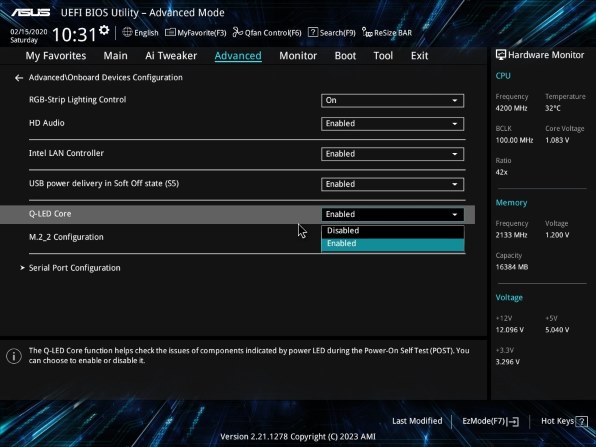Screen dimensions: 596x447
Task: Collapse the Q-LED Core dropdown
Action: [392, 214]
